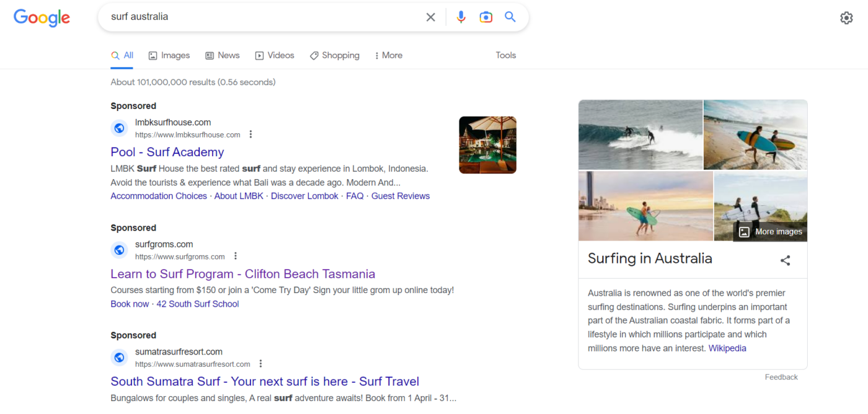Click globe favicon next to surfgroms.com
The image size is (868, 414).
tap(119, 250)
